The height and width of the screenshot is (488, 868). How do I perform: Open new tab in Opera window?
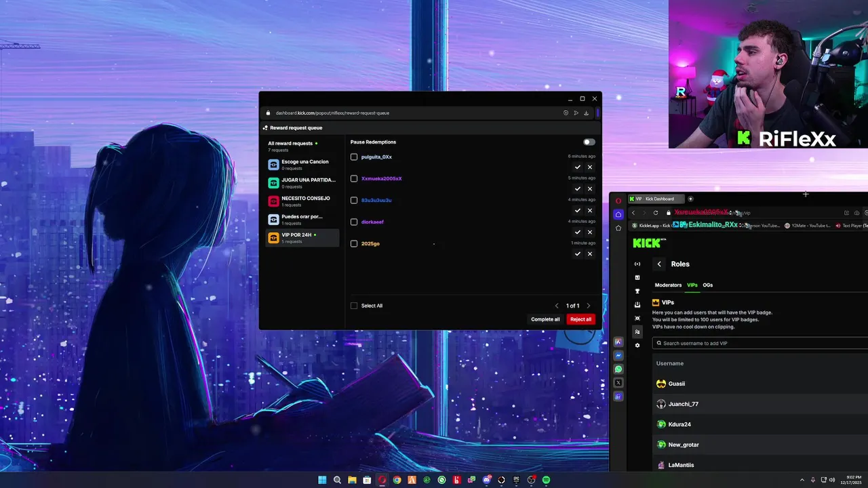tap(690, 199)
